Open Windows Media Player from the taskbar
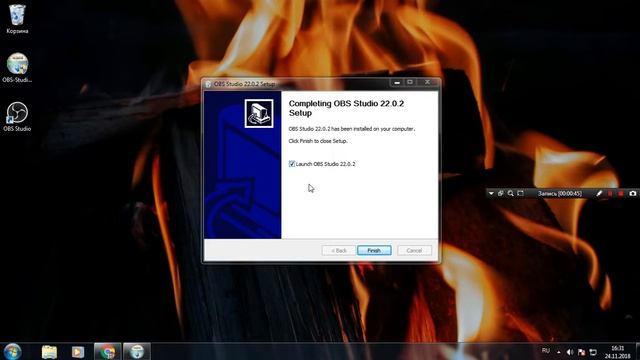The width and height of the screenshot is (640, 360). pos(78,352)
